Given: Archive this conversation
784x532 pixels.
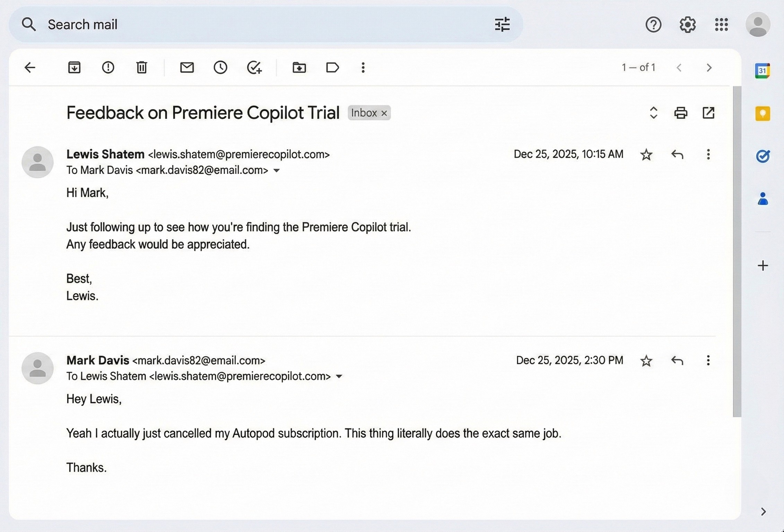Looking at the screenshot, I should 74,68.
